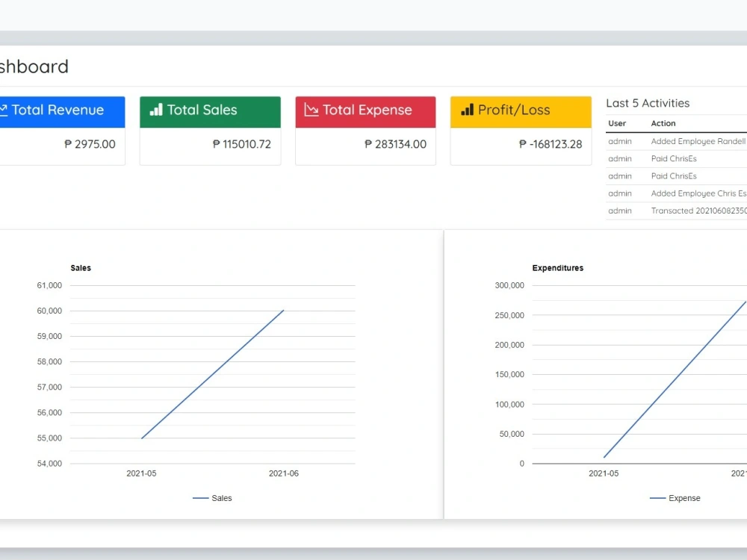
Task: Click the 50,000 axis label on Expenditures chart
Action: pos(512,434)
